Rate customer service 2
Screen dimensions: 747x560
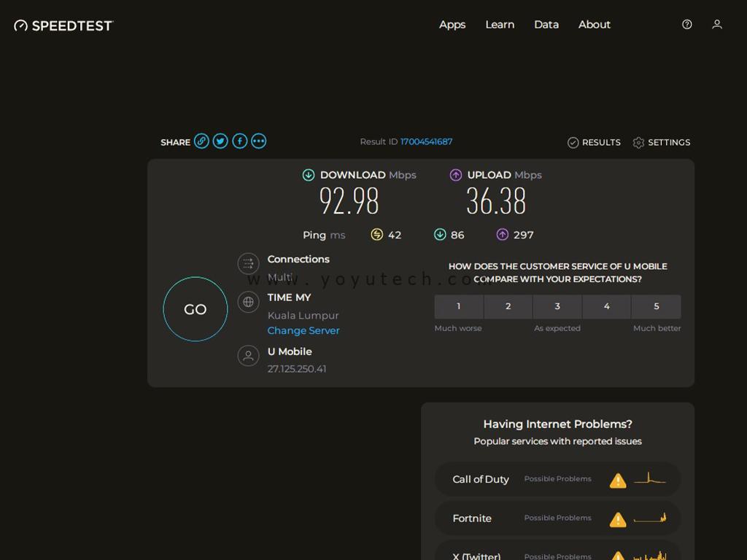pyautogui.click(x=508, y=306)
